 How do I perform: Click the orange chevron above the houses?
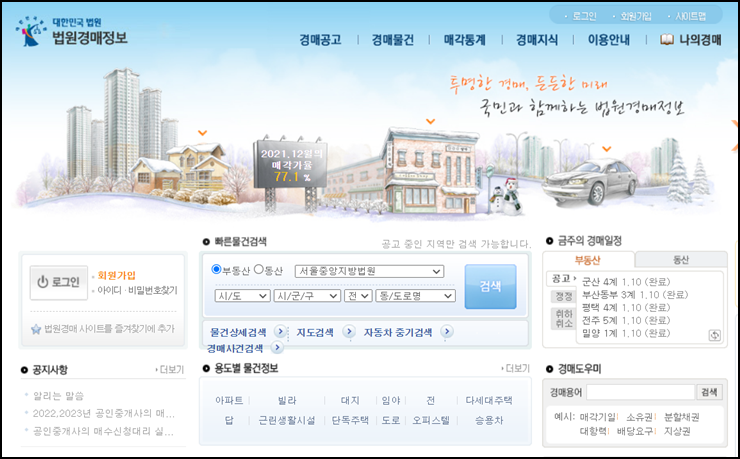click(202, 133)
